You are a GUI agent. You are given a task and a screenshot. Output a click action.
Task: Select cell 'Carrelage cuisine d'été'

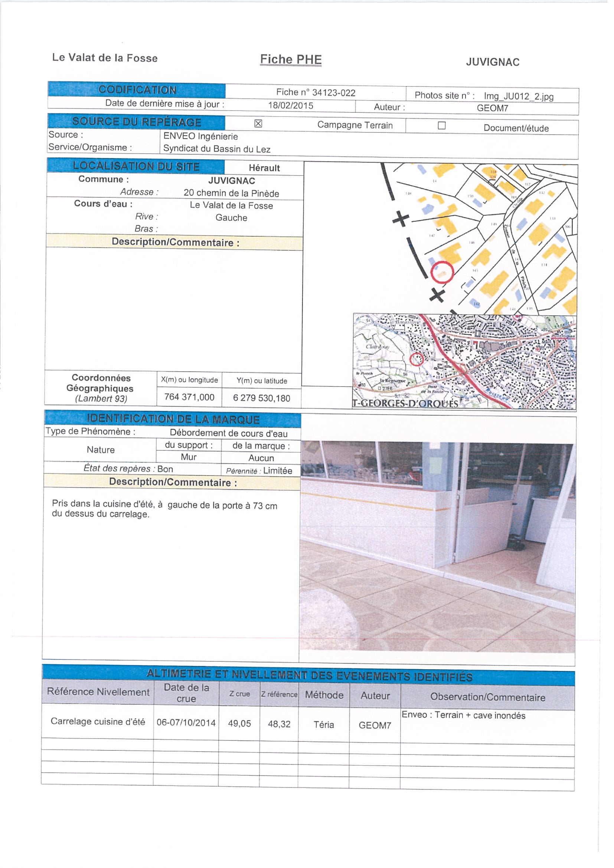[98, 721]
